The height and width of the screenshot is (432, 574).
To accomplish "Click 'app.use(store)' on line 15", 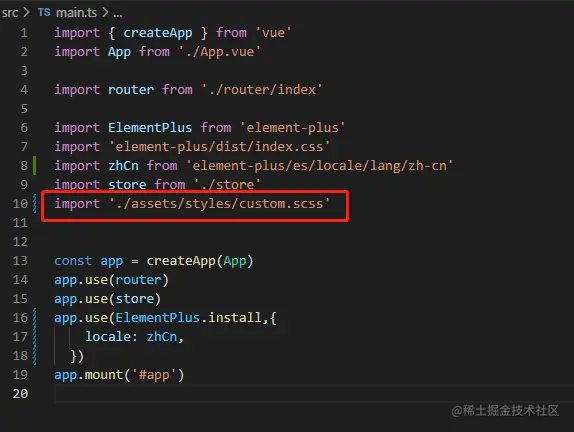I will click(x=107, y=299).
